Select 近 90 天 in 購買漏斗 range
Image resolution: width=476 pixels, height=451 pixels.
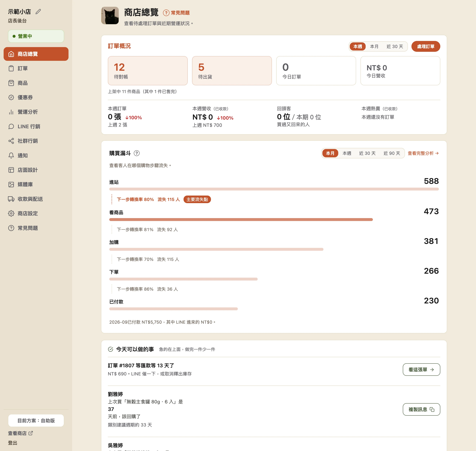tap(392, 153)
